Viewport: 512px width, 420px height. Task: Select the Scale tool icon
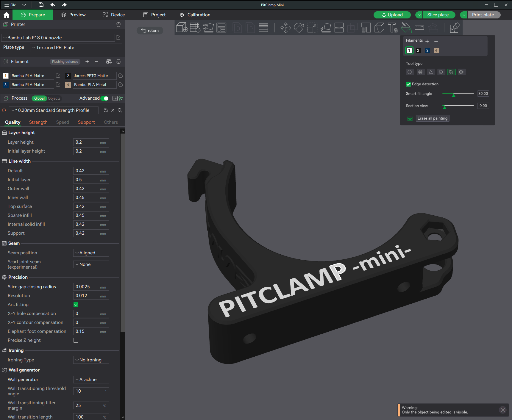coord(312,28)
